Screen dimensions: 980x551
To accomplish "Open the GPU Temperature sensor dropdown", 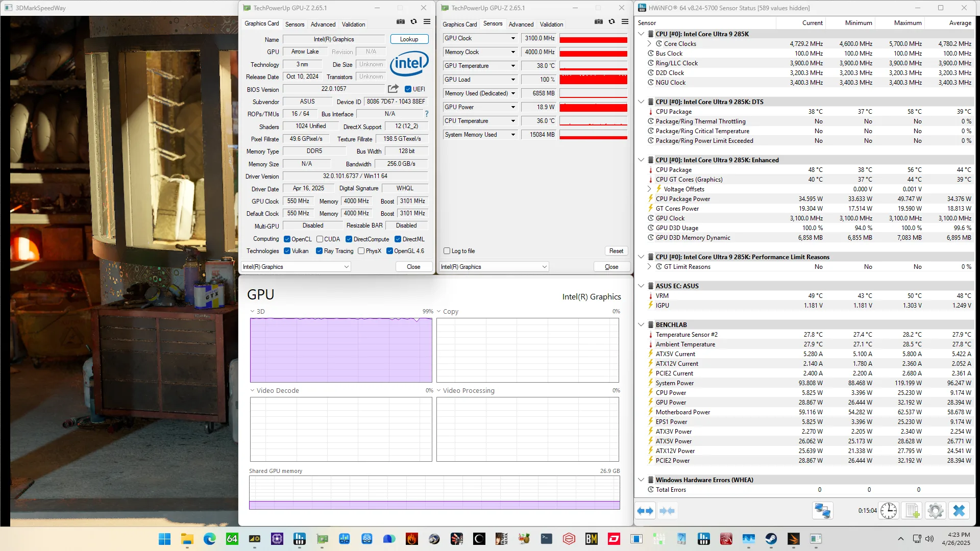I will (x=513, y=66).
